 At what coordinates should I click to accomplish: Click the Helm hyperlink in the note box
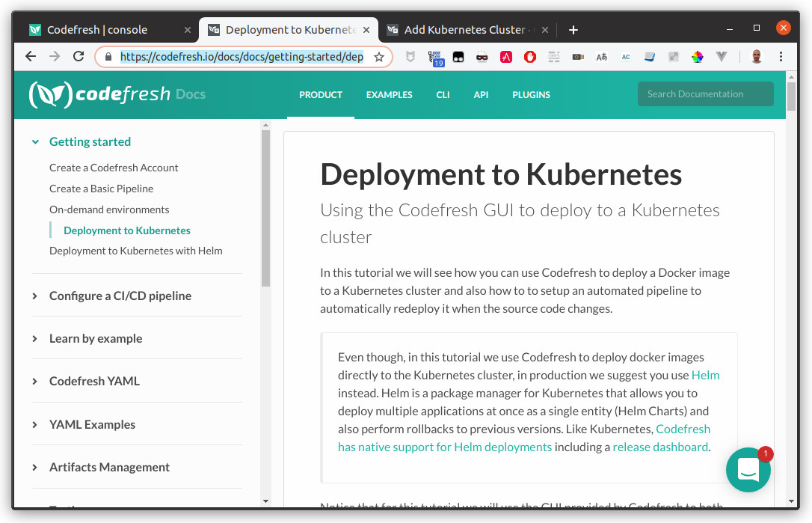click(705, 375)
